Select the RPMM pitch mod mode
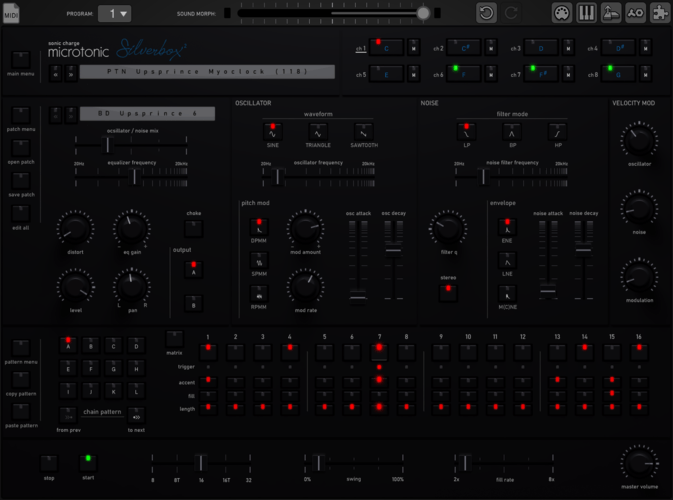This screenshot has height=500, width=673. 259,294
